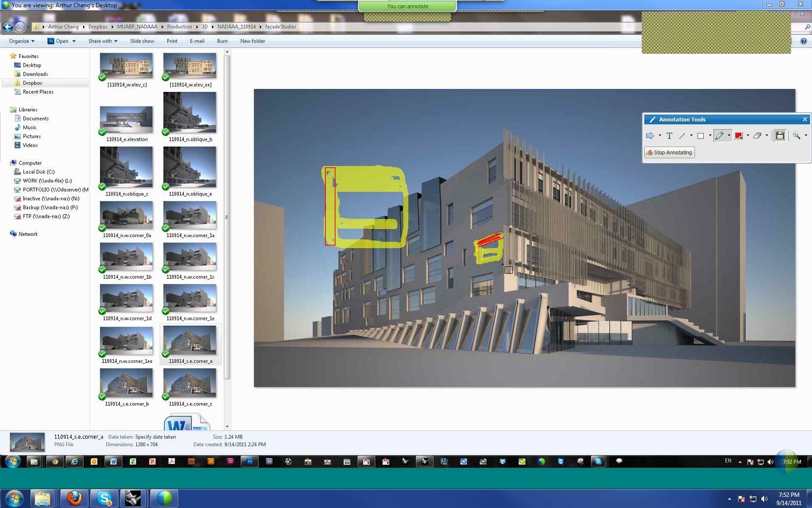Expand the arrow tool dropdown options
This screenshot has height=508, width=812.
pyautogui.click(x=660, y=136)
